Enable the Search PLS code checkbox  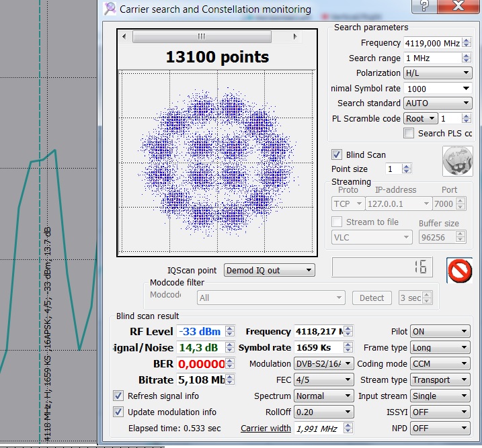409,133
